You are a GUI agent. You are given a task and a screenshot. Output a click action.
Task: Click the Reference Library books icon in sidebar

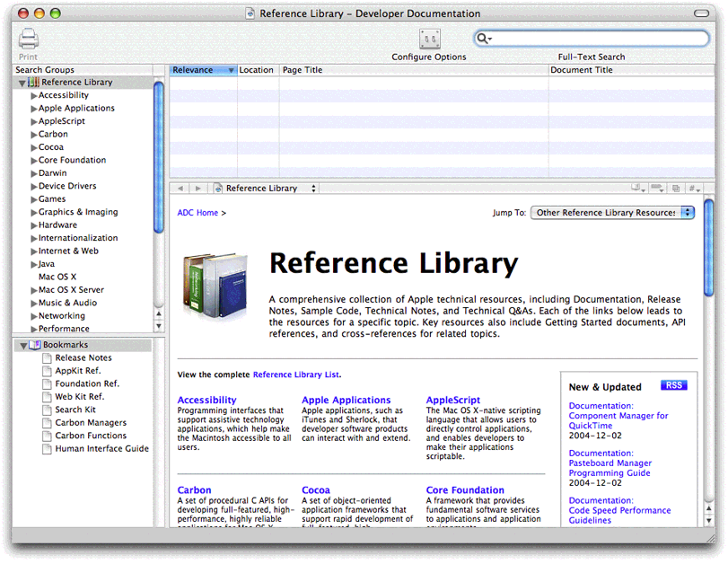pyautogui.click(x=33, y=83)
